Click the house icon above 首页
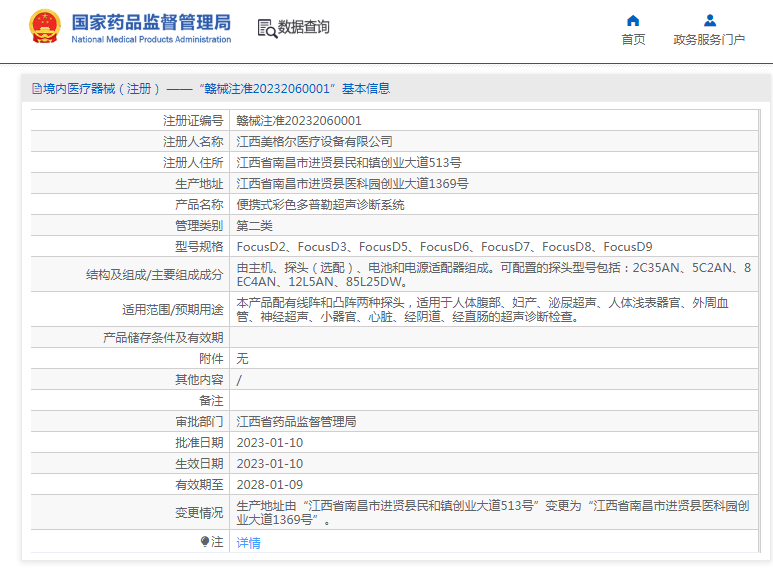The height and width of the screenshot is (569, 773). click(633, 20)
